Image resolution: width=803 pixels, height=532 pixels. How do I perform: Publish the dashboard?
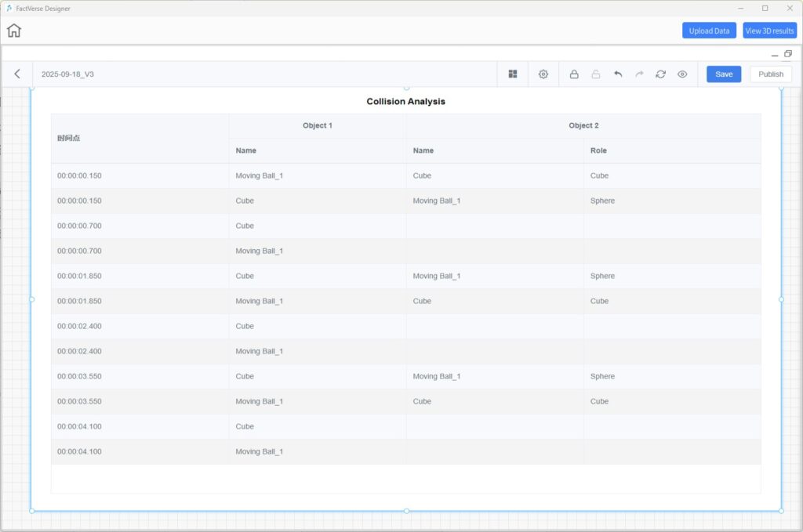coord(770,74)
